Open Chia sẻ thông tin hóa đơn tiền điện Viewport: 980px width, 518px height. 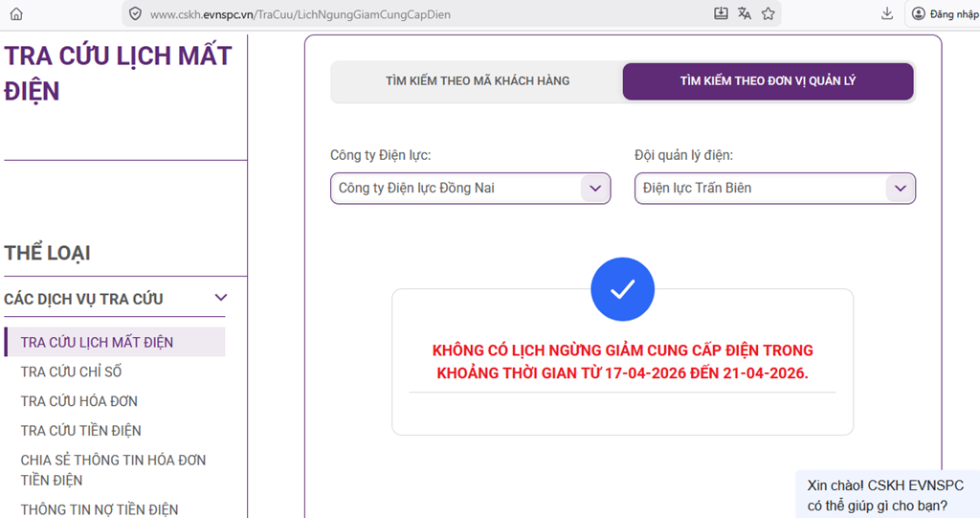[113, 470]
